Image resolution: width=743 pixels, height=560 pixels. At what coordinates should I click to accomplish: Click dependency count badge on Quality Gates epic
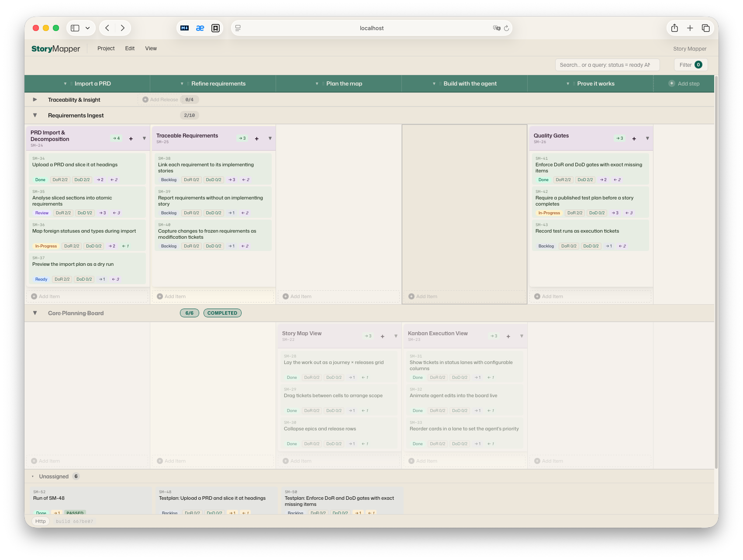coord(619,138)
